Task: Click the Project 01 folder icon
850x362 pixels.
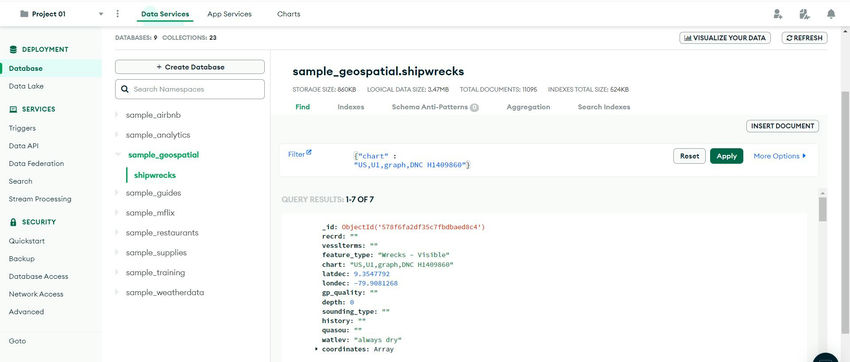Action: 24,14
